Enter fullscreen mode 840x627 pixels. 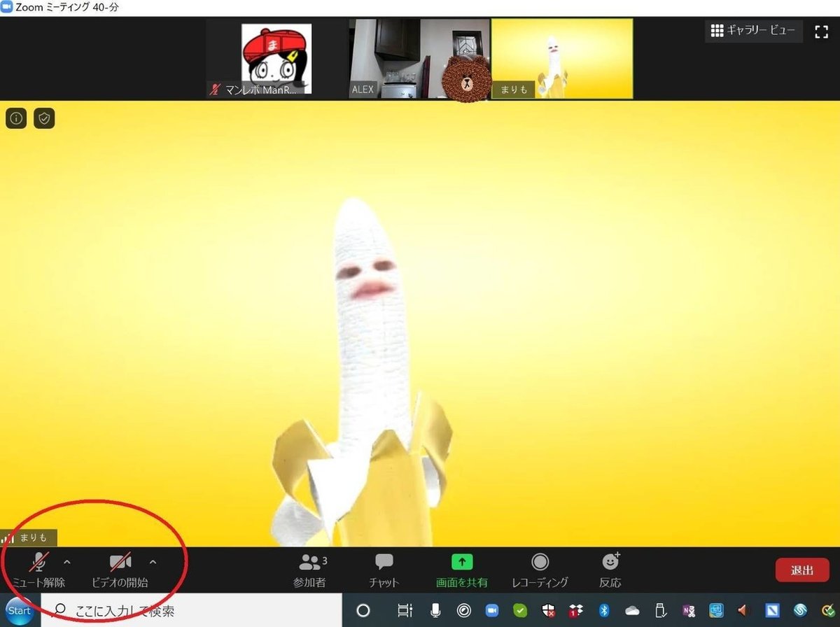tap(820, 31)
